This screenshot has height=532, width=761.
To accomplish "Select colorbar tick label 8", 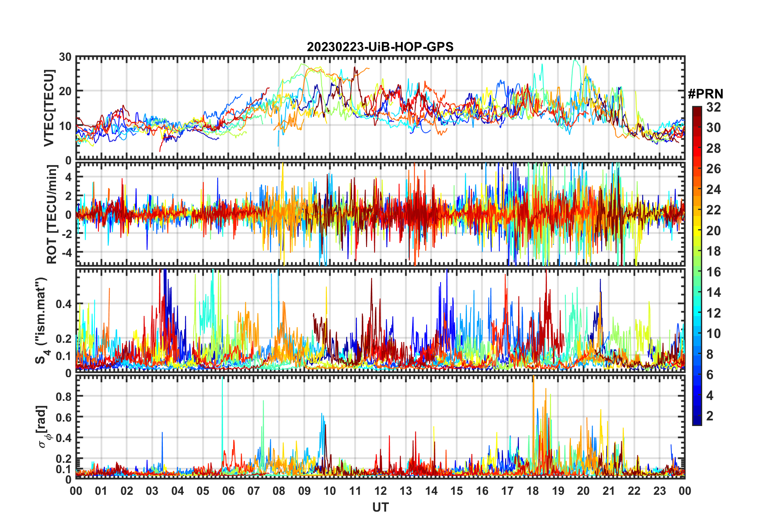I will tap(710, 354).
